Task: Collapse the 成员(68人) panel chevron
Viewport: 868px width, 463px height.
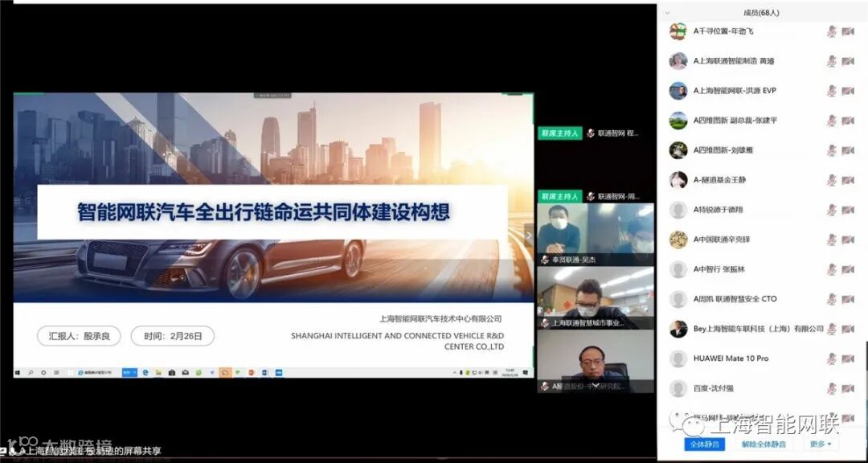Action: click(x=667, y=12)
